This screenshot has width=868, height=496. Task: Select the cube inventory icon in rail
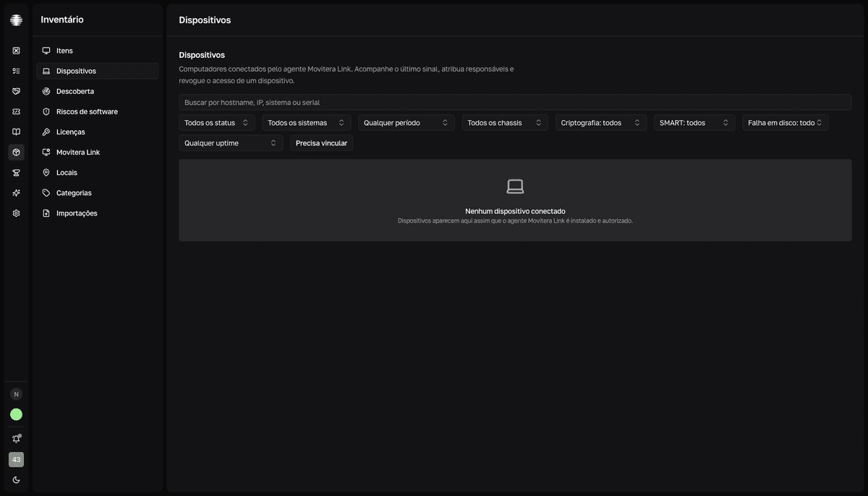coord(16,152)
